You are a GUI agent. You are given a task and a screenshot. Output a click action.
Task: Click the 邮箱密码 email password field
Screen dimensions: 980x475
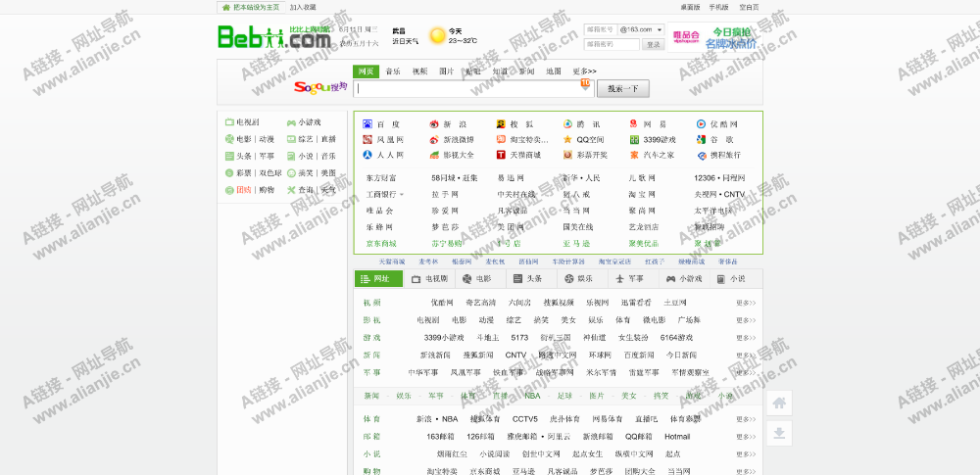coord(612,44)
